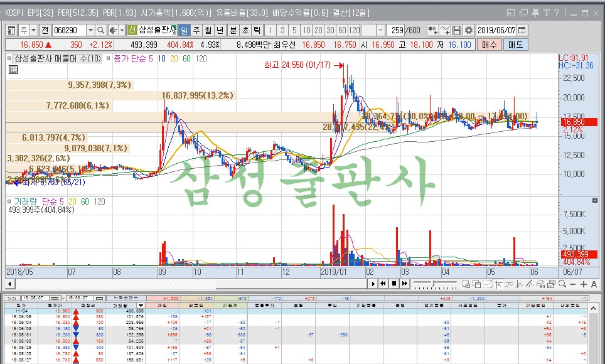
Task: Click the highlighted arrow cursor mode icon
Action: click(x=498, y=284)
